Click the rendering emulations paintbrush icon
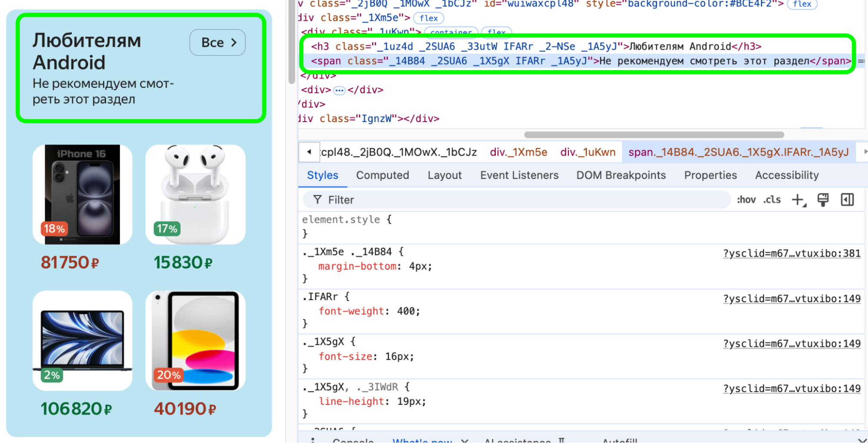Screen dimensions: 868x443 pyautogui.click(x=823, y=200)
